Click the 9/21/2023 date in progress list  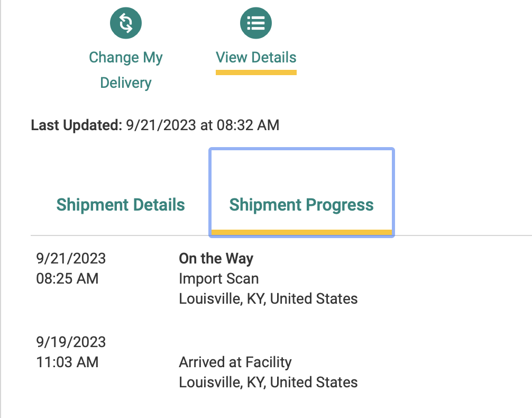[71, 259]
